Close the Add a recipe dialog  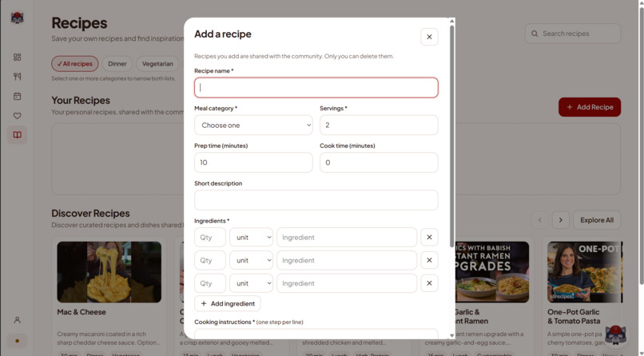(x=429, y=37)
